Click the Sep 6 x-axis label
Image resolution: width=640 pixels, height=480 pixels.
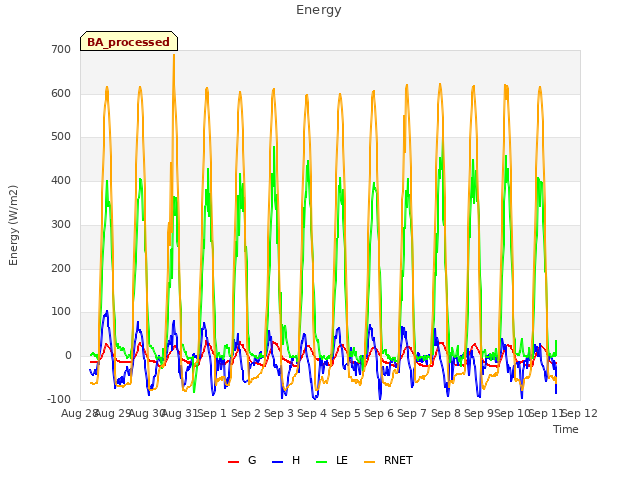379,413
